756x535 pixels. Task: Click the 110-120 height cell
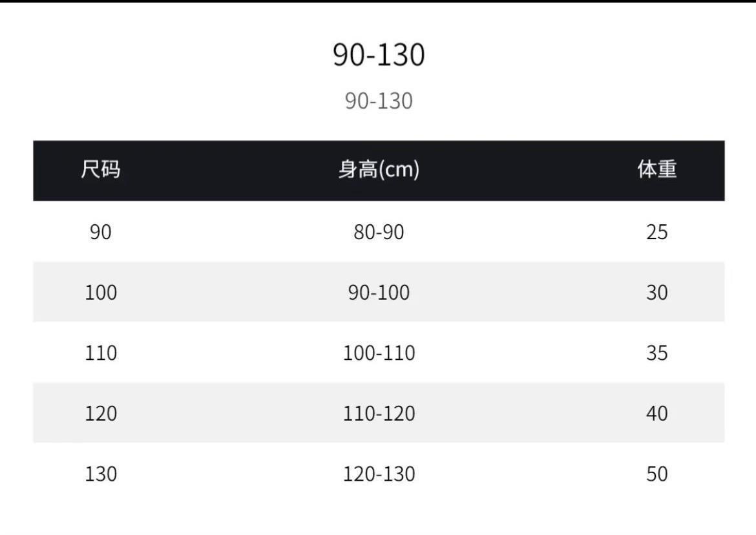tap(379, 414)
